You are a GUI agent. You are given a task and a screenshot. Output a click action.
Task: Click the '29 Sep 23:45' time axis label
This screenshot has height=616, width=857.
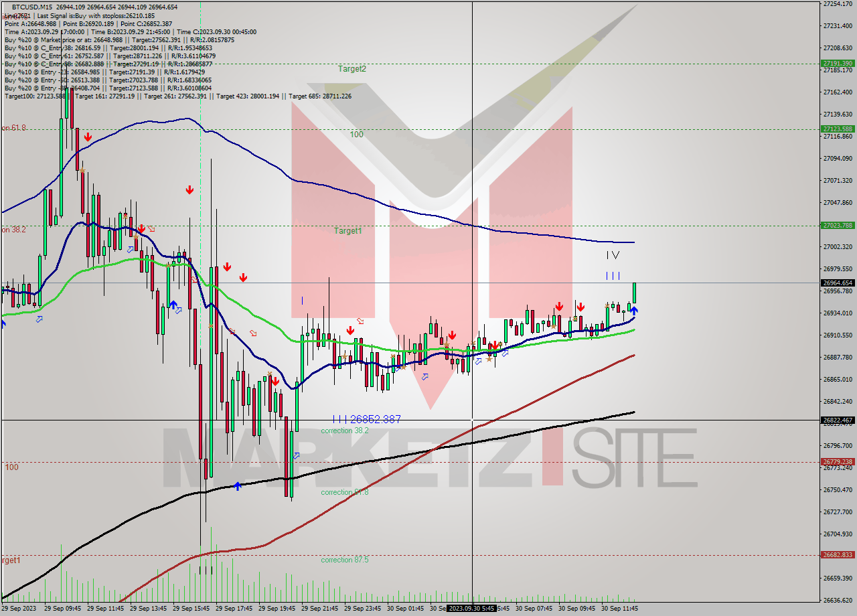point(362,609)
